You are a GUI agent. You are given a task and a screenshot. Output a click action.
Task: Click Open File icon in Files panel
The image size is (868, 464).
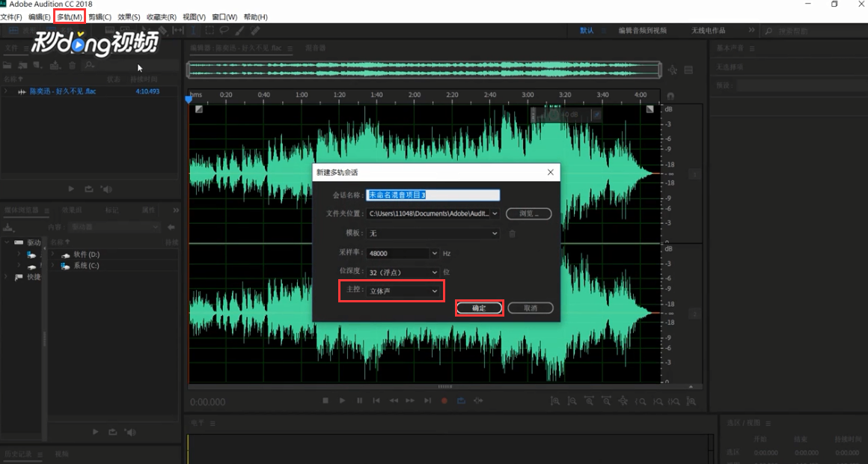(7, 65)
